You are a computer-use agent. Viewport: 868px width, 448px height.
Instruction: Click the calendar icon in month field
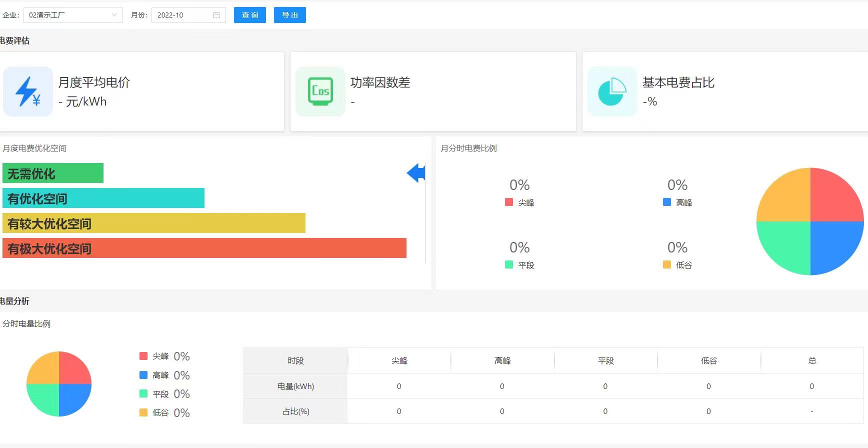coord(216,15)
